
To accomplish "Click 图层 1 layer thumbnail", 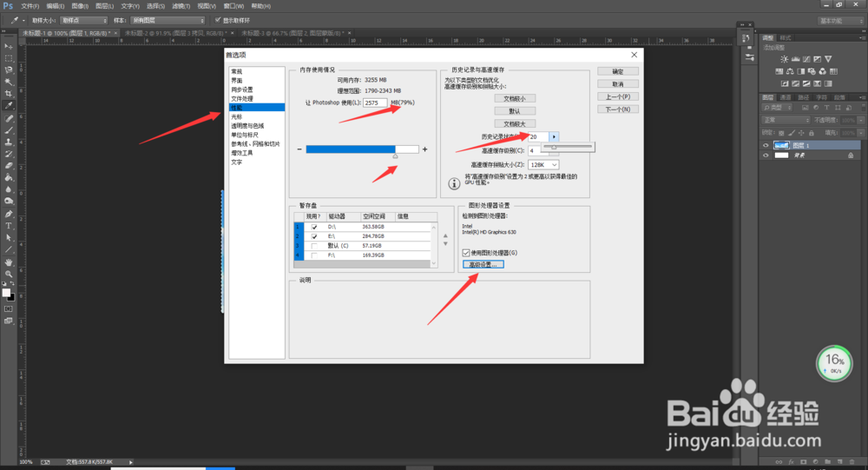I will (x=781, y=145).
